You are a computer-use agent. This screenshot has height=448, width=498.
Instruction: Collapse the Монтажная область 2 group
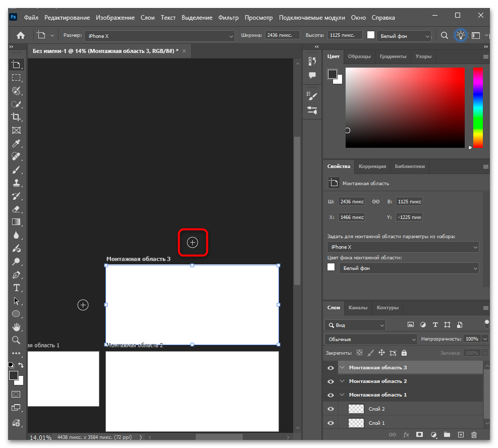pyautogui.click(x=342, y=381)
